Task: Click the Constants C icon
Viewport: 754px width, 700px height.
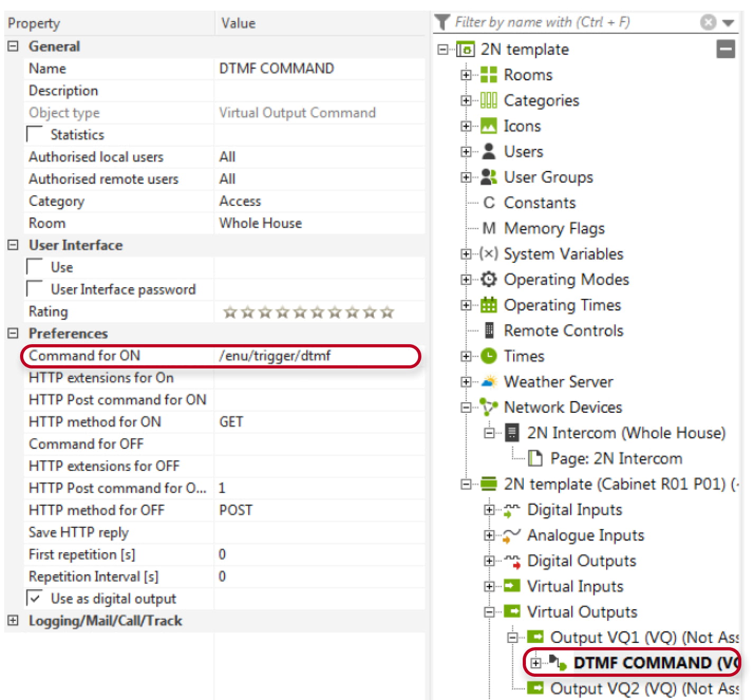Action: [x=489, y=203]
